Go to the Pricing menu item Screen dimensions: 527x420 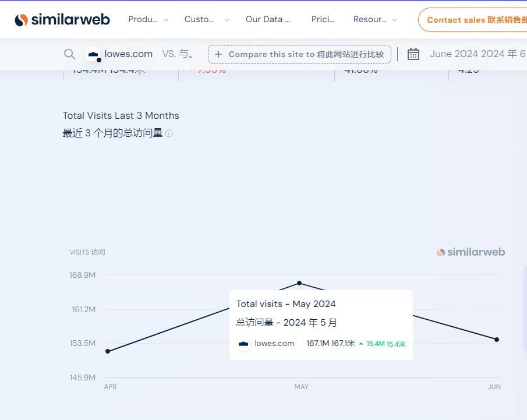(x=323, y=19)
